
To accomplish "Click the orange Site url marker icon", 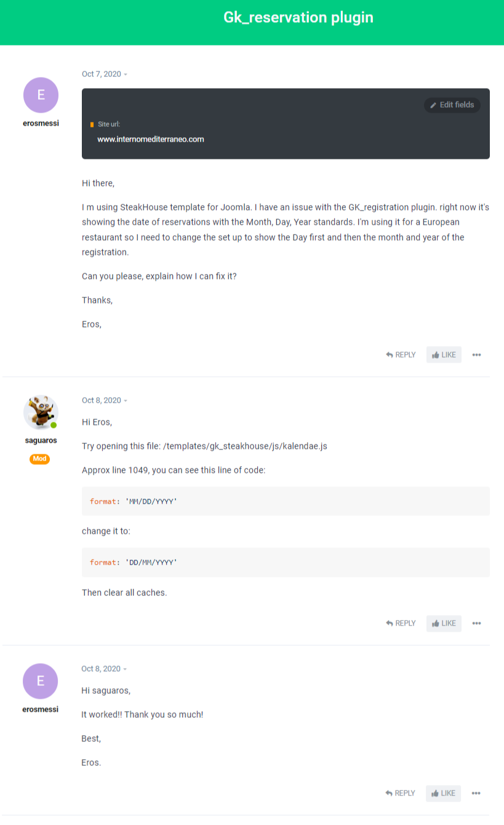I will pos(92,124).
